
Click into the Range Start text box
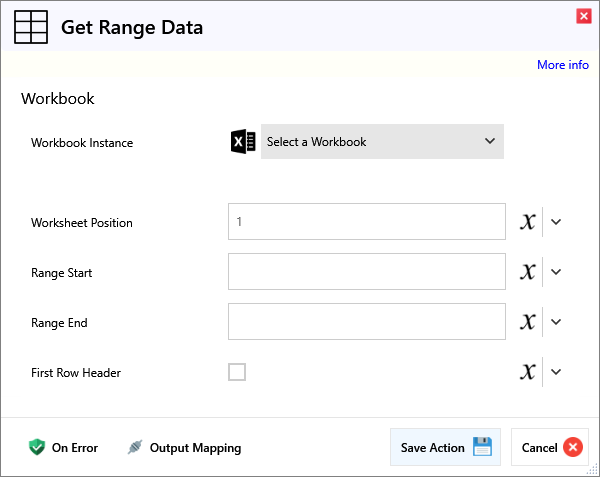(366, 272)
